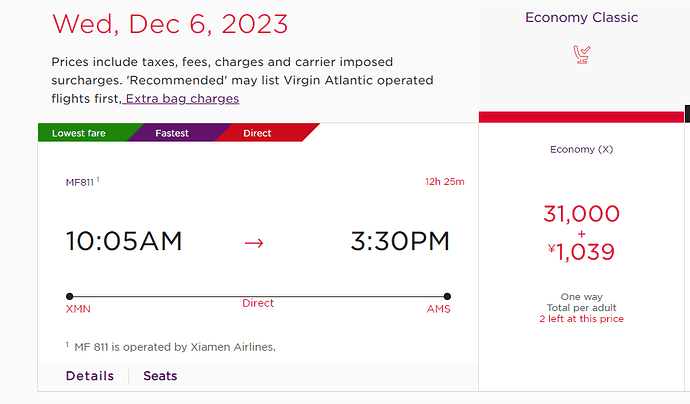690x404 pixels.
Task: Click the red bar under Economy Classic
Action: click(581, 117)
